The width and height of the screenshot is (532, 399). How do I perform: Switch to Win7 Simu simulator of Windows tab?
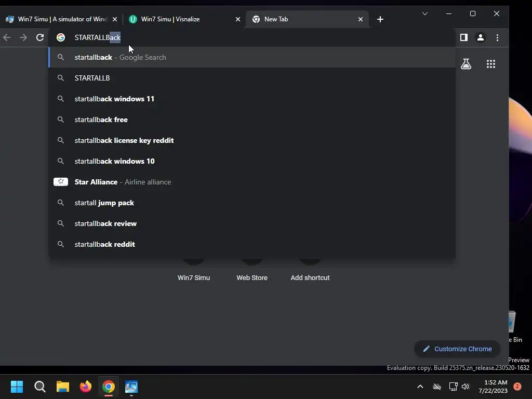pyautogui.click(x=61, y=19)
